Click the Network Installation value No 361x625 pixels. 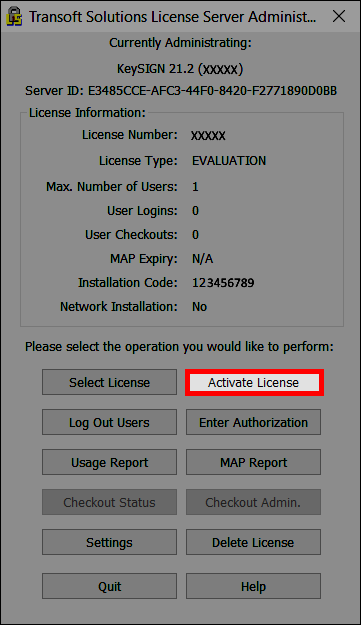tap(199, 307)
